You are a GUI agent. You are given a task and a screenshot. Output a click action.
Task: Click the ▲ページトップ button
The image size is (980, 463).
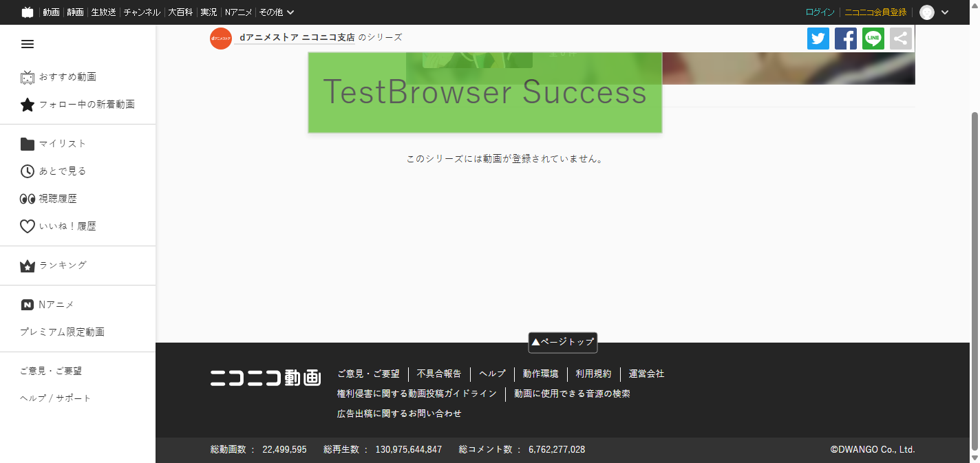click(x=562, y=342)
